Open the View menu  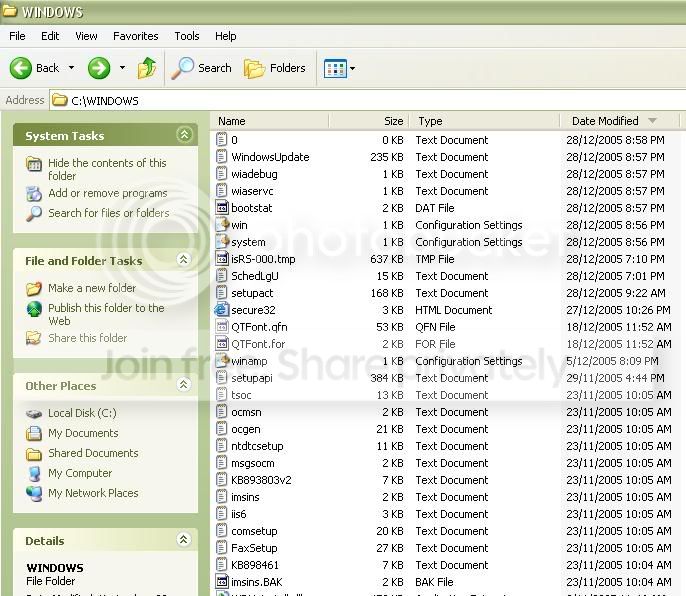[x=86, y=36]
